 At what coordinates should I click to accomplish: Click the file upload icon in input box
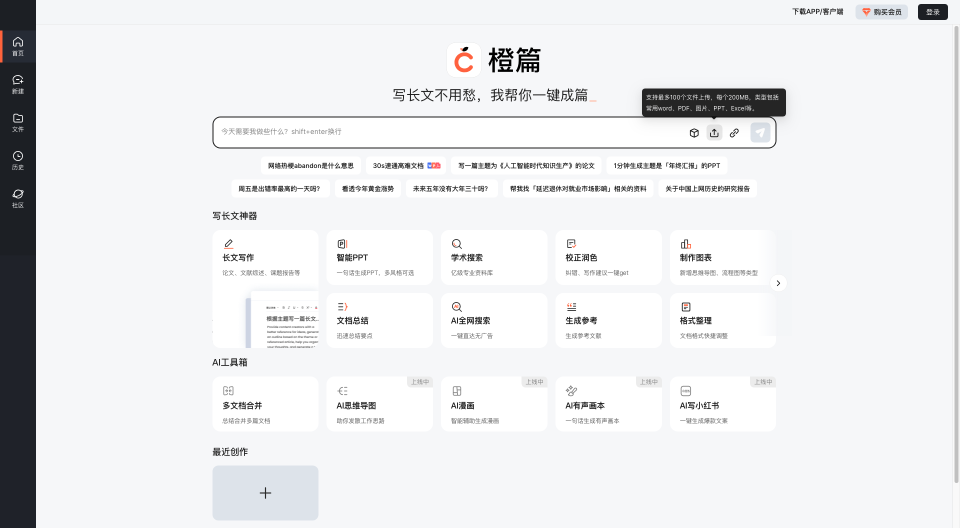(x=714, y=133)
